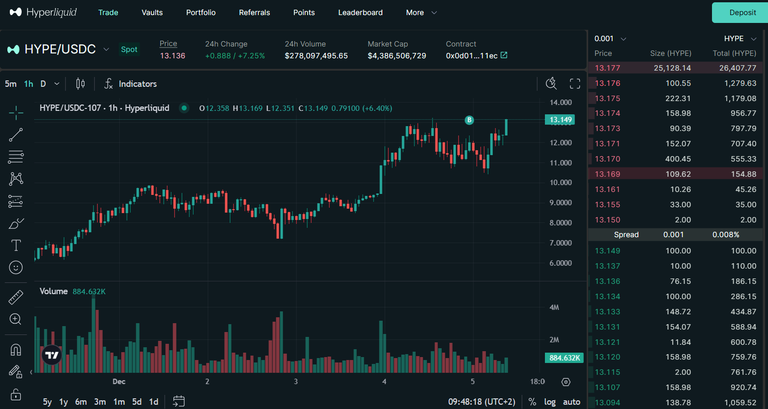The width and height of the screenshot is (768, 409).
Task: Set chart range to 5d
Action: coord(137,402)
